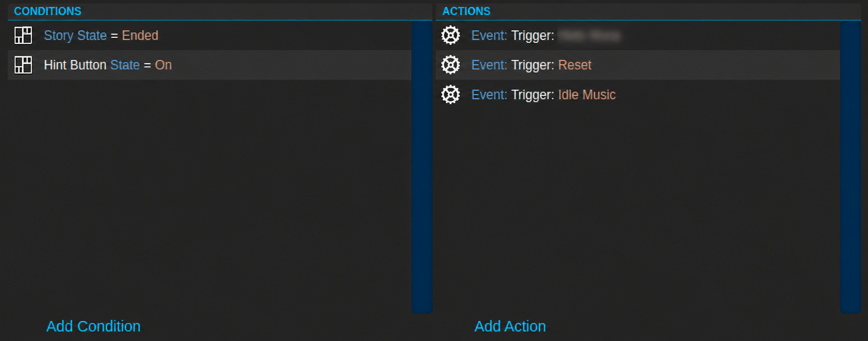
Task: Click the ACTIONS panel header
Action: pos(466,11)
